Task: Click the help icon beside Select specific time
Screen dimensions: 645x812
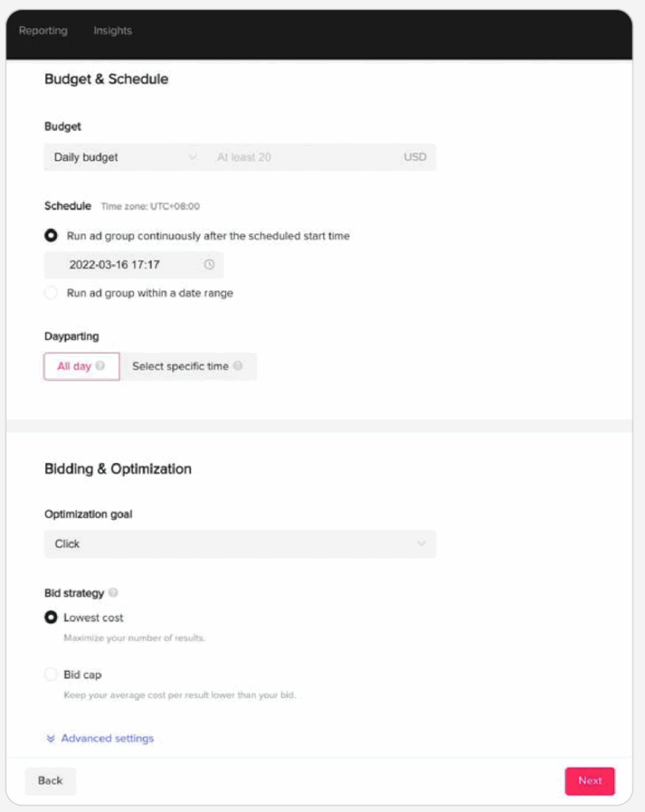Action: tap(238, 366)
